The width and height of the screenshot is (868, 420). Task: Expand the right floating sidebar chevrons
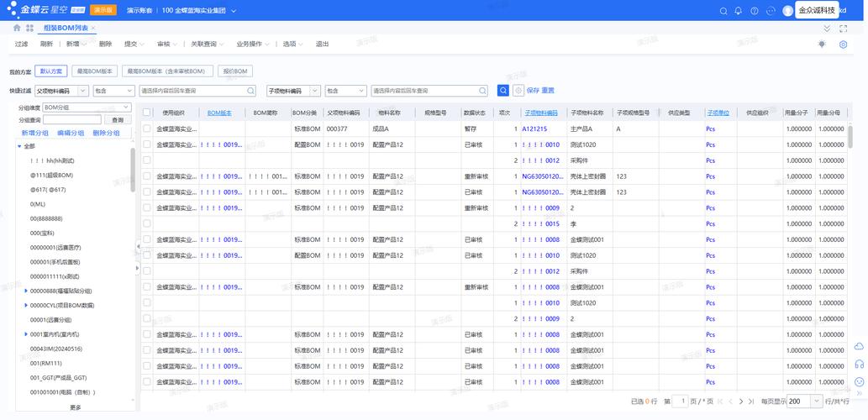pyautogui.click(x=859, y=393)
